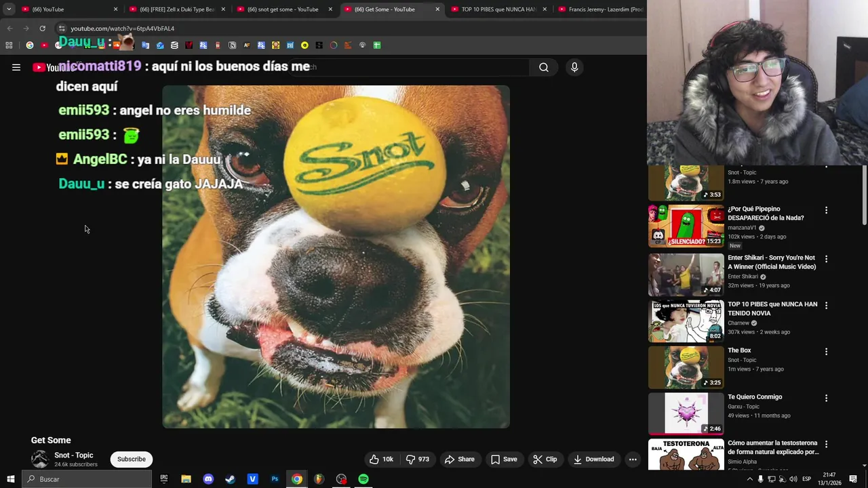Open Enter Shikari Sorry You're Not A Winner
This screenshot has width=868, height=488.
pyautogui.click(x=772, y=262)
